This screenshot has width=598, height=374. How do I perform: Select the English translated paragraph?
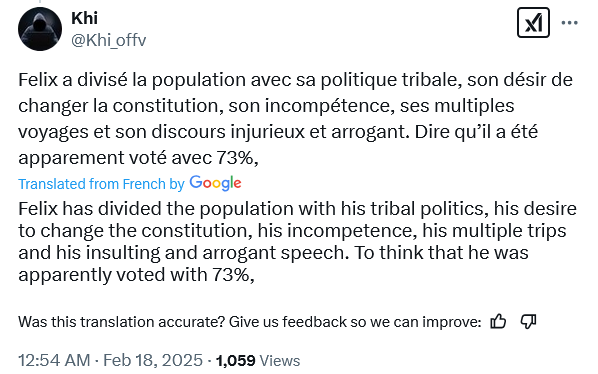[x=297, y=241]
